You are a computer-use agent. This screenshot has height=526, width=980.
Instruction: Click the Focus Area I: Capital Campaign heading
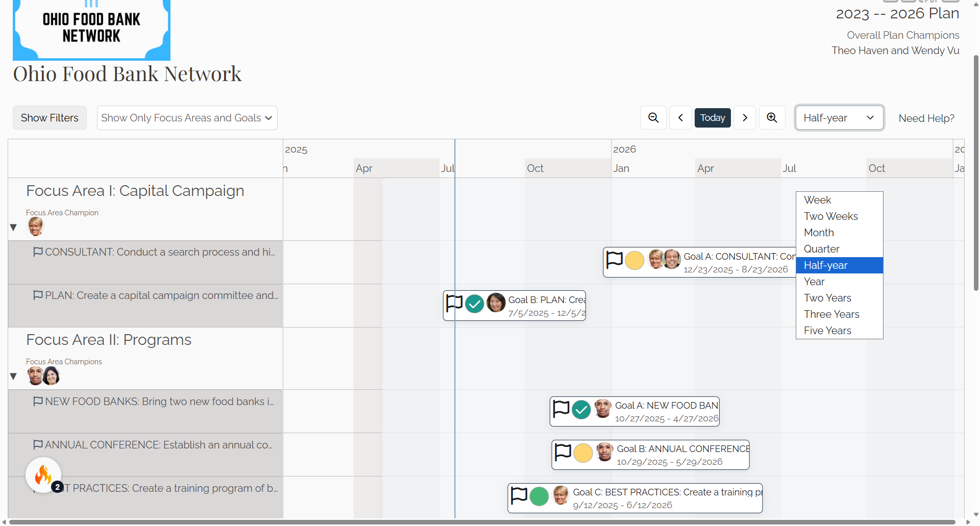[x=135, y=191]
